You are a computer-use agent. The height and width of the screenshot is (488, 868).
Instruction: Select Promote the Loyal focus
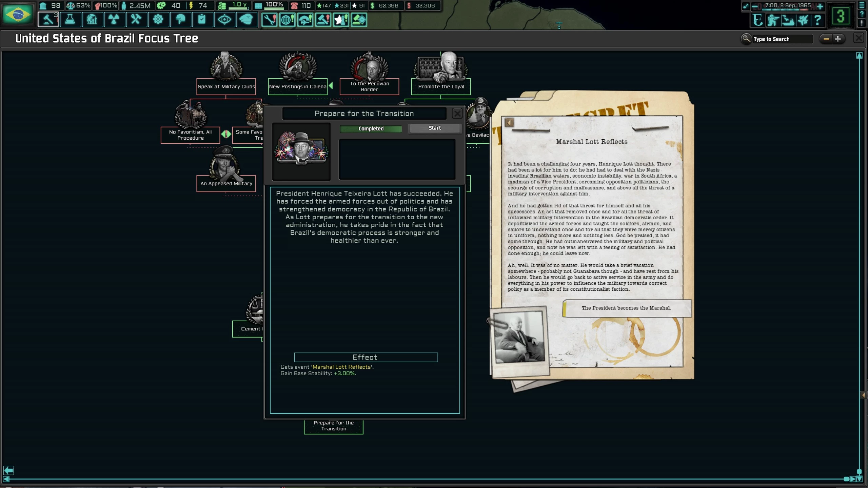click(441, 87)
